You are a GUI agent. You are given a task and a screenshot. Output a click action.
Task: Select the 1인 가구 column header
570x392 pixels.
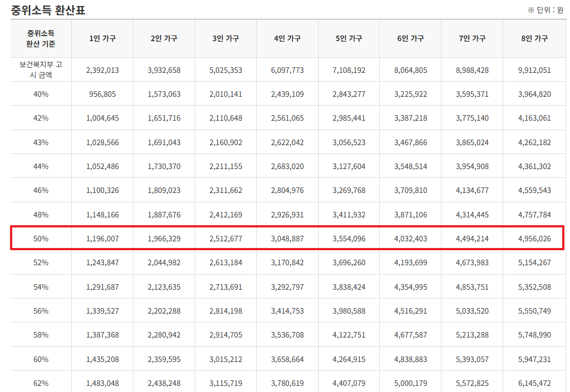coord(101,38)
